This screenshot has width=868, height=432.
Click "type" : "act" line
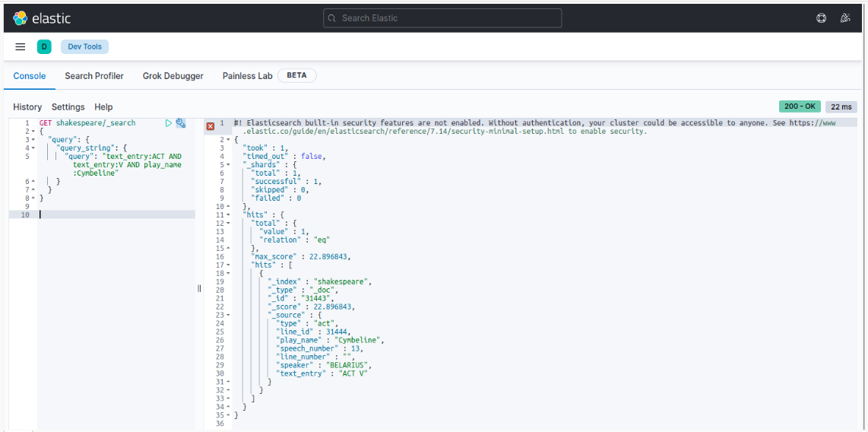click(x=307, y=323)
